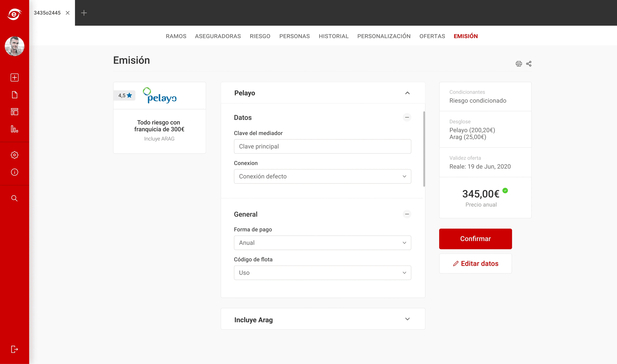
Task: Select the EMISIÓN section
Action: [x=466, y=36]
